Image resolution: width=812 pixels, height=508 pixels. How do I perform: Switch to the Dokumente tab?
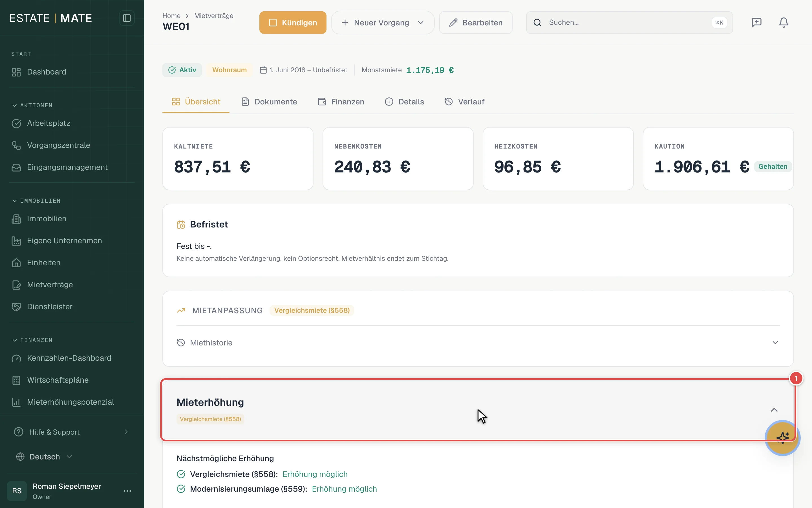pos(269,102)
